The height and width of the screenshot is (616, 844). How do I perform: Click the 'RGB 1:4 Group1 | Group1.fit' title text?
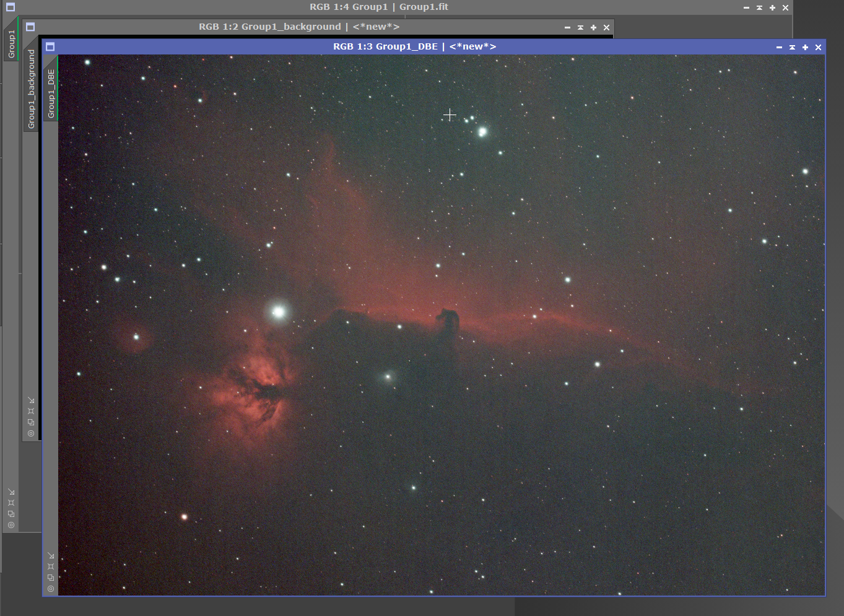379,7
